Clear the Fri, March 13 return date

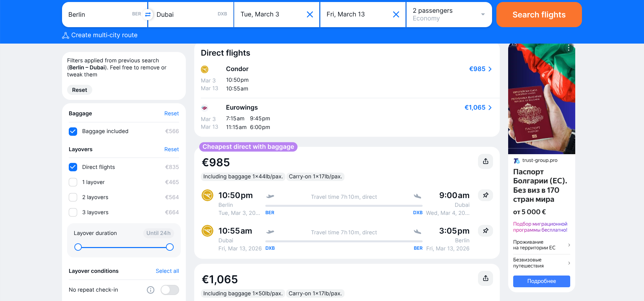pos(396,14)
